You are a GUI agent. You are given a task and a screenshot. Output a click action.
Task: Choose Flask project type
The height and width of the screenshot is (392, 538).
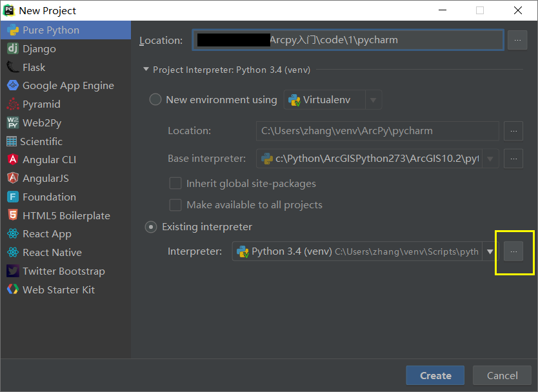click(66, 67)
